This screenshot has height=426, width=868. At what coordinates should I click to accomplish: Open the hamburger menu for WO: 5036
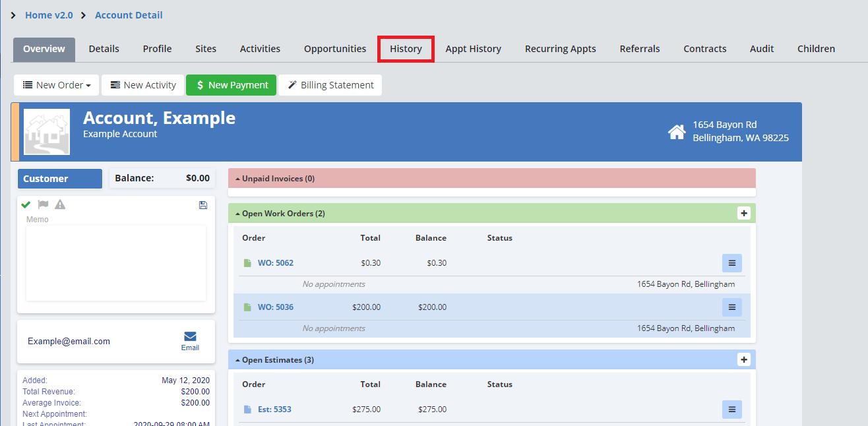[x=731, y=307]
